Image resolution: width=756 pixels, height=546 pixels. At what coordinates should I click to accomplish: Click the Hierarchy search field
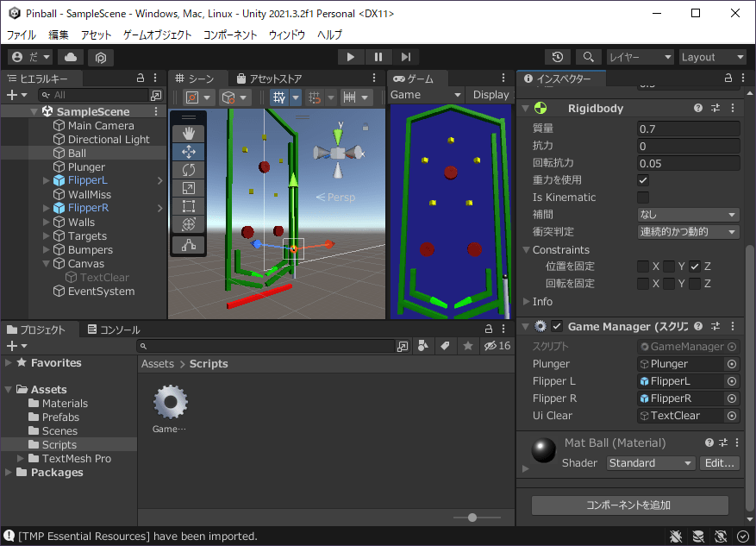click(94, 95)
